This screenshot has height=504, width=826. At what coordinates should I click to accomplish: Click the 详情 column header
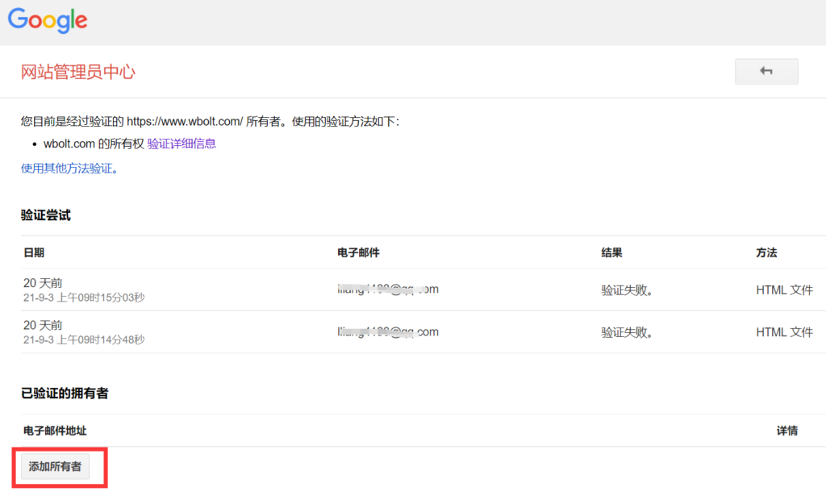[786, 431]
